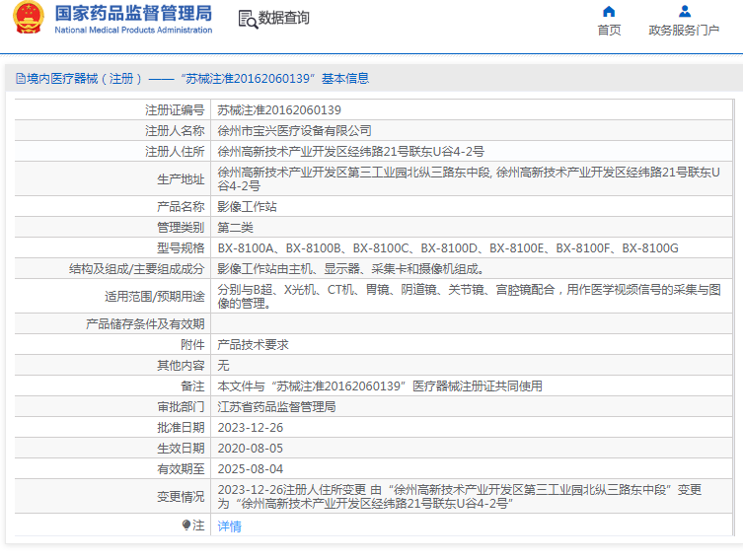Click expiry date 2025-08-04

[251, 469]
